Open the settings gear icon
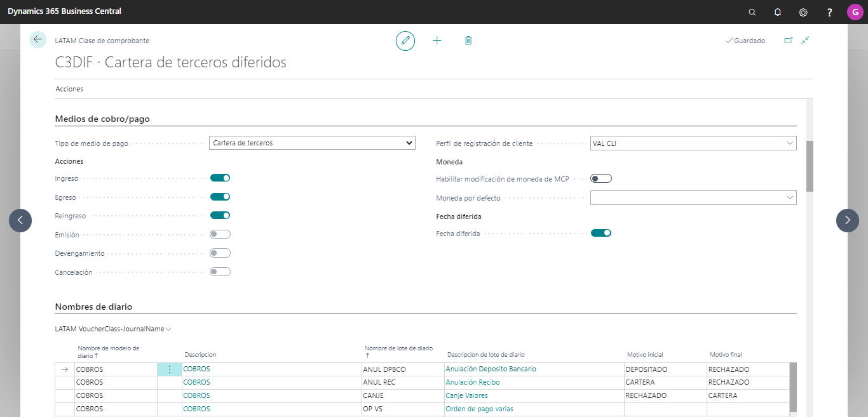Image resolution: width=868 pixels, height=417 pixels. pos(803,12)
